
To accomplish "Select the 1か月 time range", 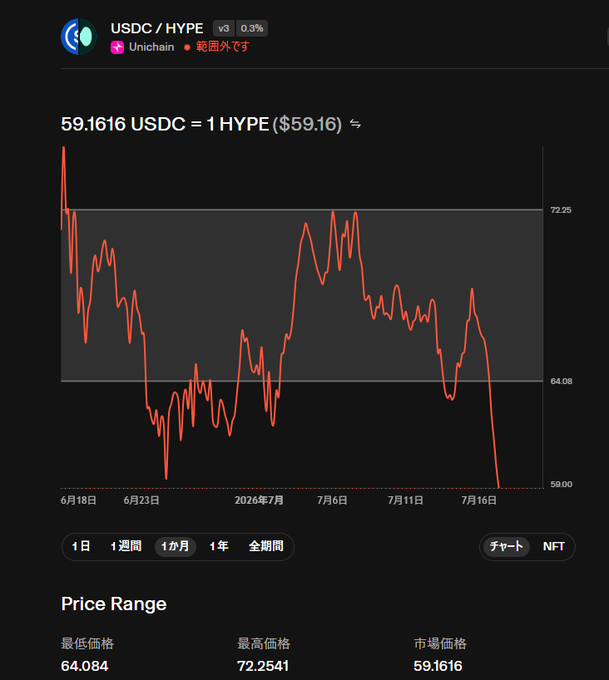I will pyautogui.click(x=175, y=546).
